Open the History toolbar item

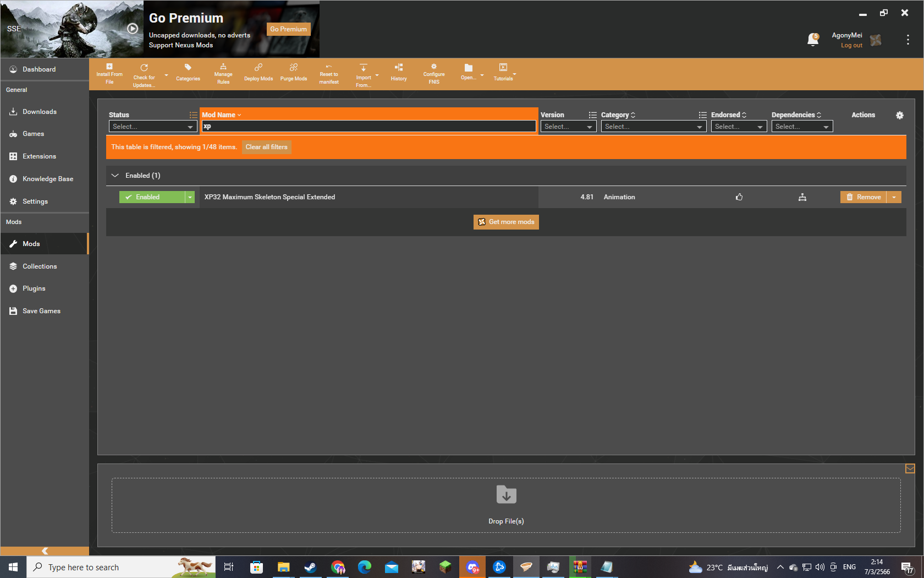399,73
